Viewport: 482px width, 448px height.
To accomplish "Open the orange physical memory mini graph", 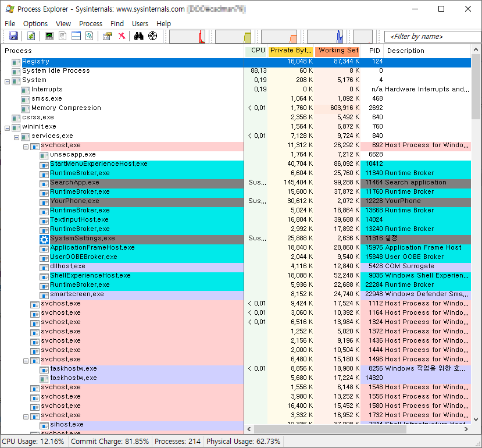I will click(279, 37).
